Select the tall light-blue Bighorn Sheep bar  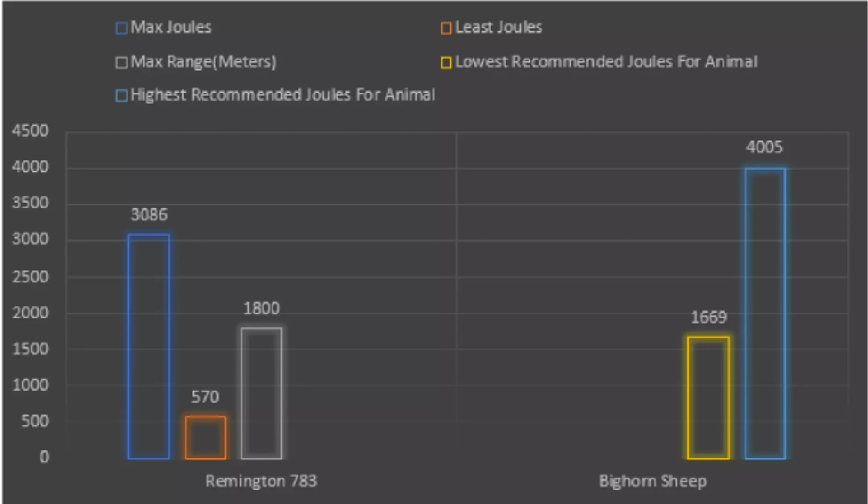tap(765, 313)
